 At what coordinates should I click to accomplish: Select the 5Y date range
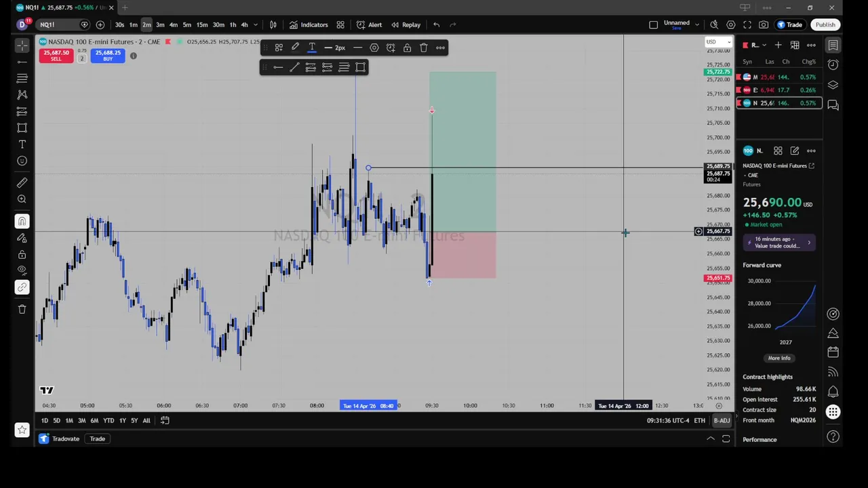pos(134,421)
